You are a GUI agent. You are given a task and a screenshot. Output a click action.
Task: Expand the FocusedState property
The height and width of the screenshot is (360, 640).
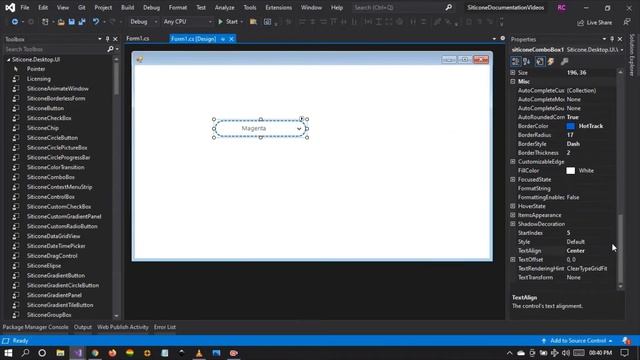click(513, 180)
